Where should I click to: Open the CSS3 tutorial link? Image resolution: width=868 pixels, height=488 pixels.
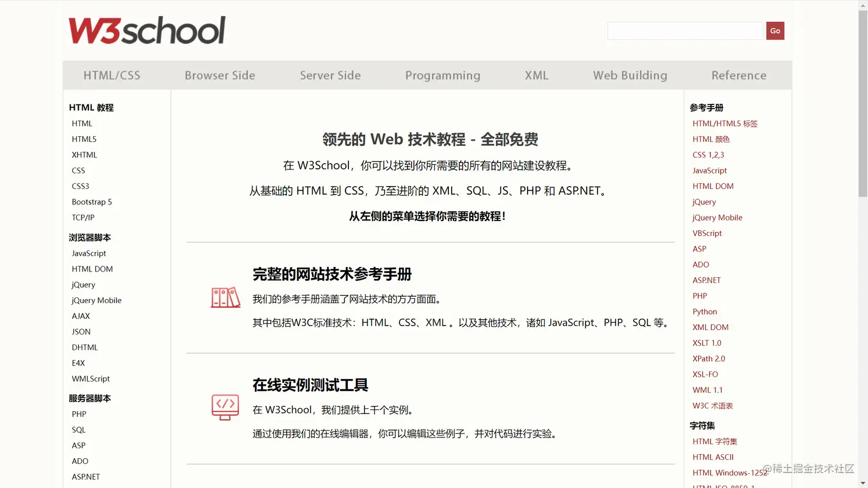(x=80, y=186)
